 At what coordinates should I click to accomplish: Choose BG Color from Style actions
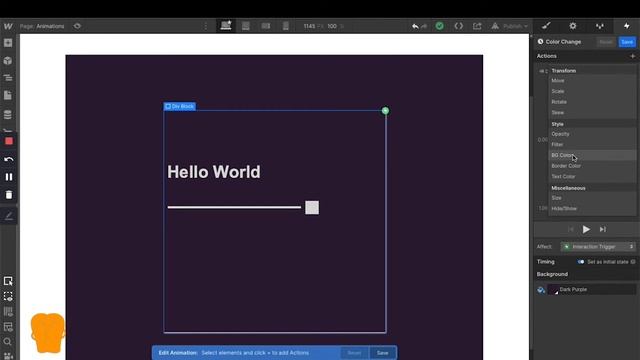(592, 155)
